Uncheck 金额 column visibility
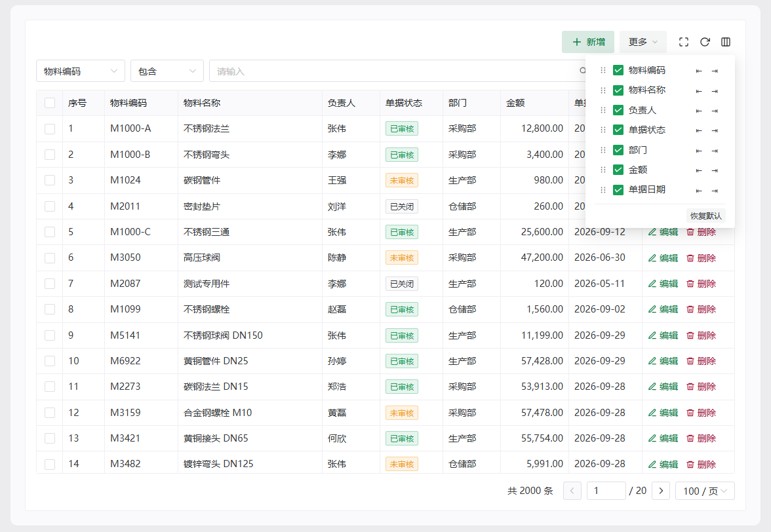This screenshot has height=532, width=771. click(618, 170)
